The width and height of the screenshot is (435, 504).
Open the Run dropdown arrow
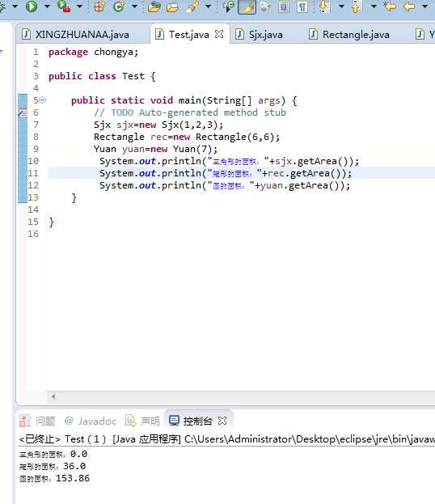(47, 6)
